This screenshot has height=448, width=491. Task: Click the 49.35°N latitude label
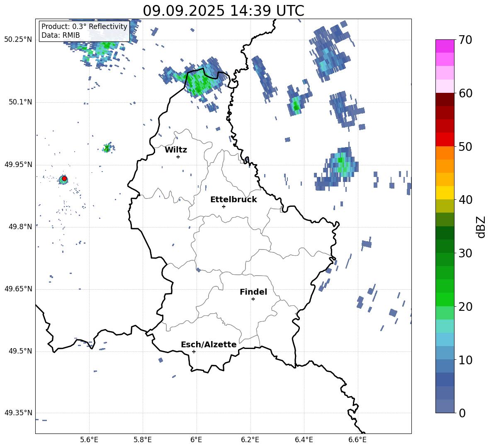[x=18, y=413]
